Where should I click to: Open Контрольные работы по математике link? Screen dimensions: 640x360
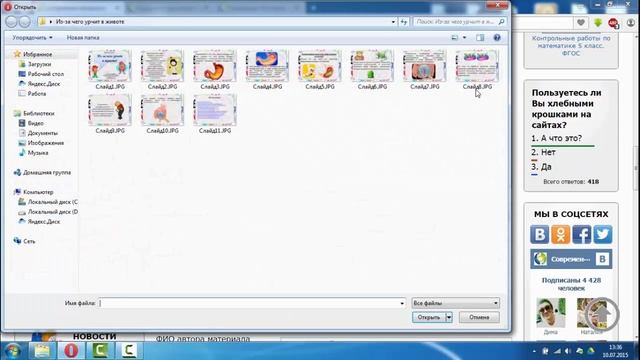pyautogui.click(x=571, y=45)
